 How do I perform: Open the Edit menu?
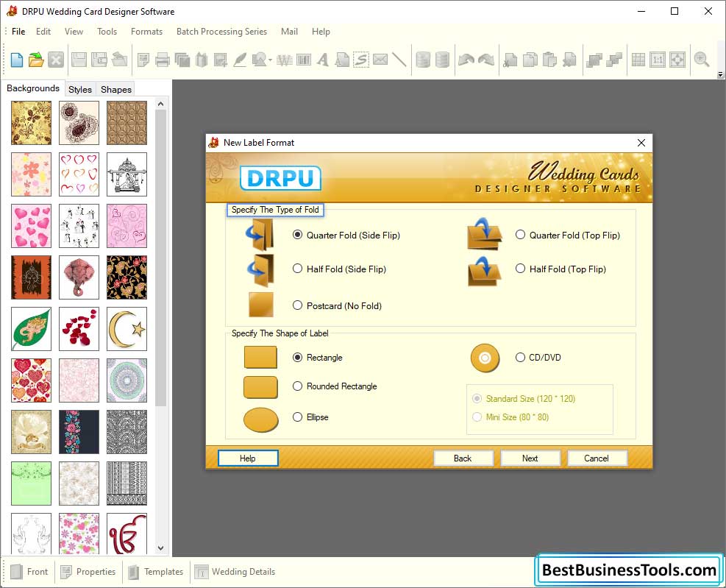point(43,32)
